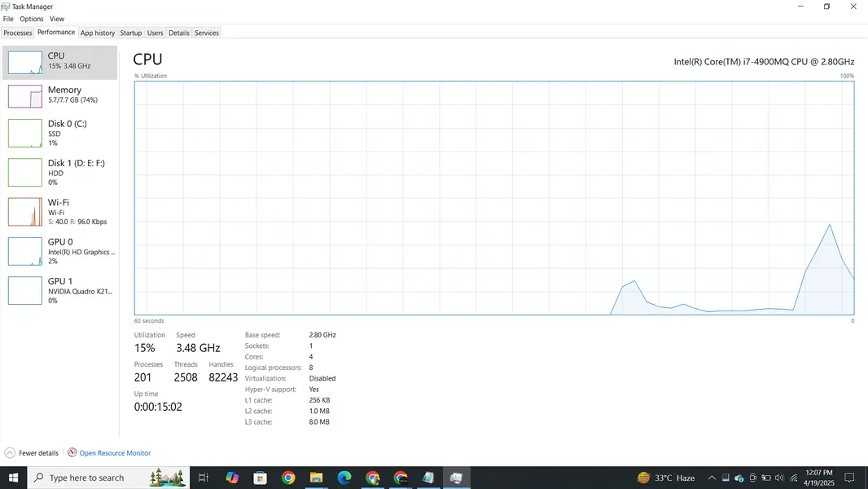Launch File Explorer from the taskbar
The height and width of the screenshot is (489, 868).
(x=316, y=478)
